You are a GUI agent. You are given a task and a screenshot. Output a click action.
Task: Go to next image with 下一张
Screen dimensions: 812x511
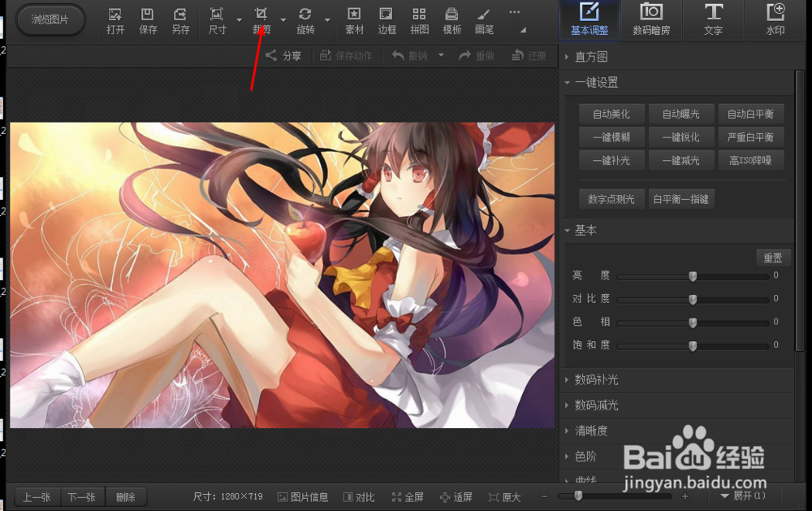[x=82, y=497]
